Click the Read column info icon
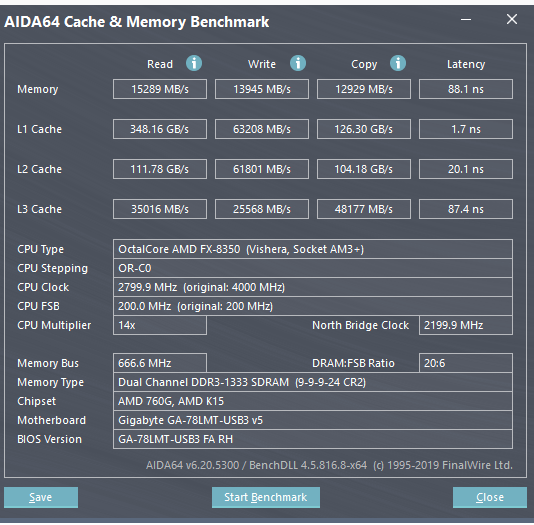The image size is (534, 525). tap(194, 63)
